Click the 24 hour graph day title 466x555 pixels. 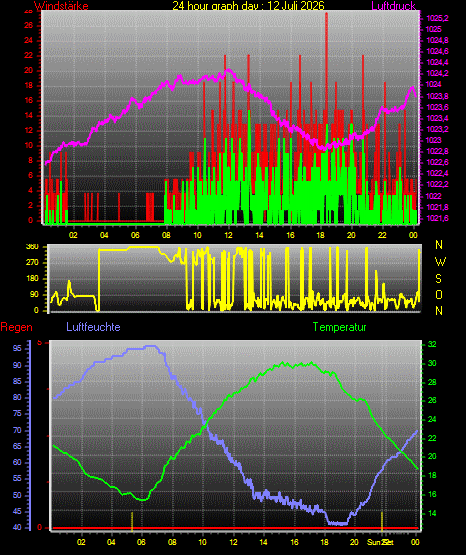[x=248, y=5]
